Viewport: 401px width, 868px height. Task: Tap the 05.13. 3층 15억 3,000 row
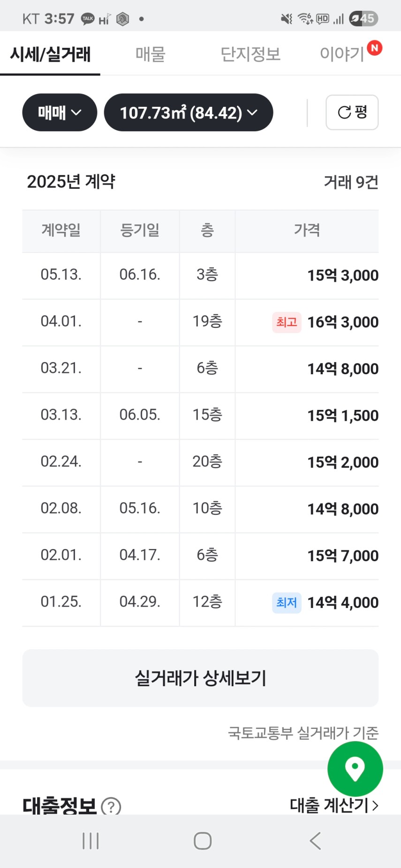(x=200, y=275)
